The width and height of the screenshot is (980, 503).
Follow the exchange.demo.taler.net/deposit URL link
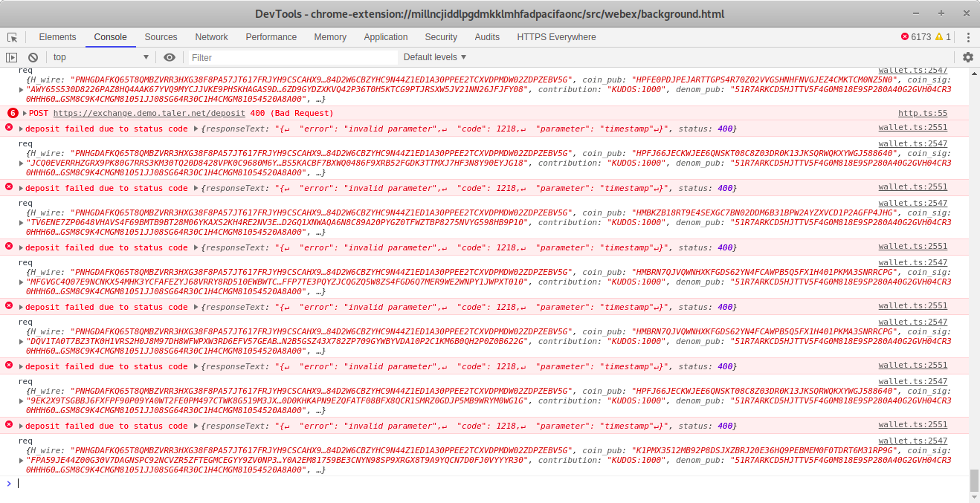click(x=141, y=113)
